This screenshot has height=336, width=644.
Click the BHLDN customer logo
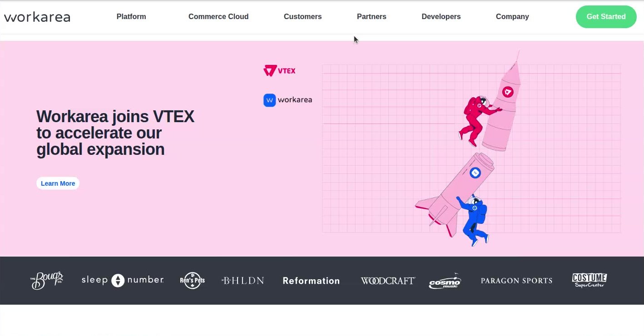(243, 281)
